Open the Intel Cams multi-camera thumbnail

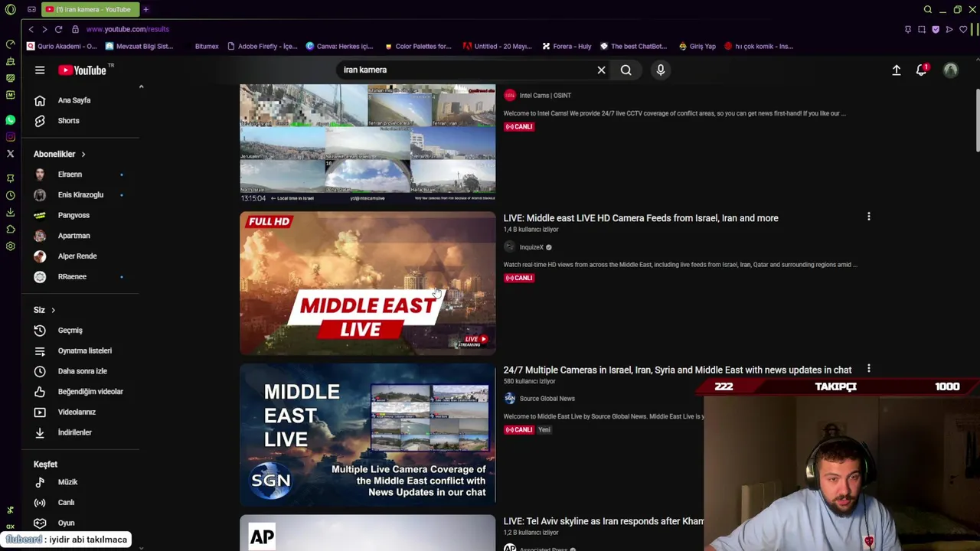[x=367, y=143]
